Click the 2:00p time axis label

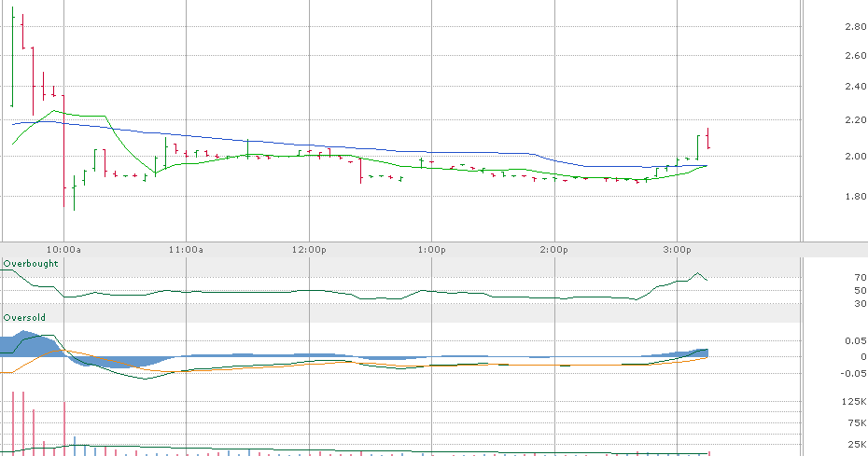(x=554, y=250)
